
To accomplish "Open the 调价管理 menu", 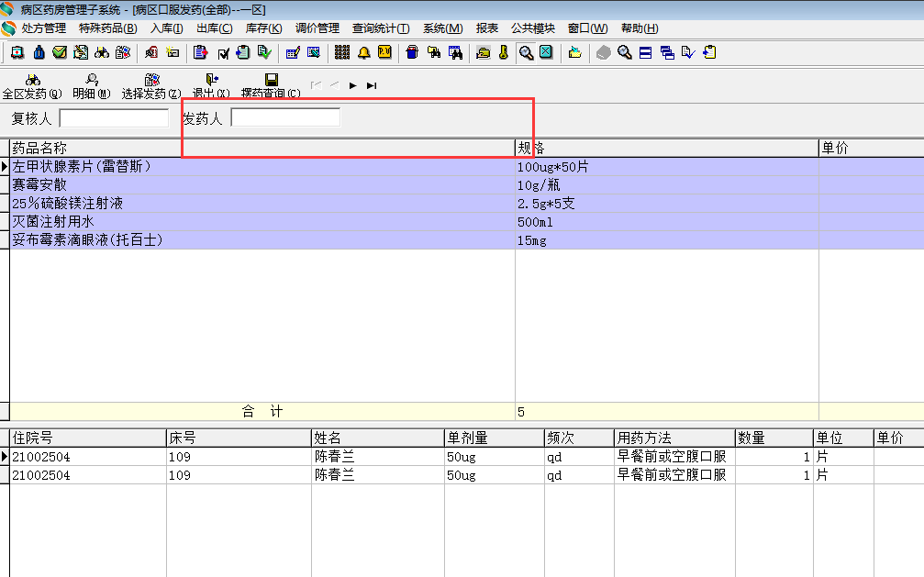I will point(317,28).
